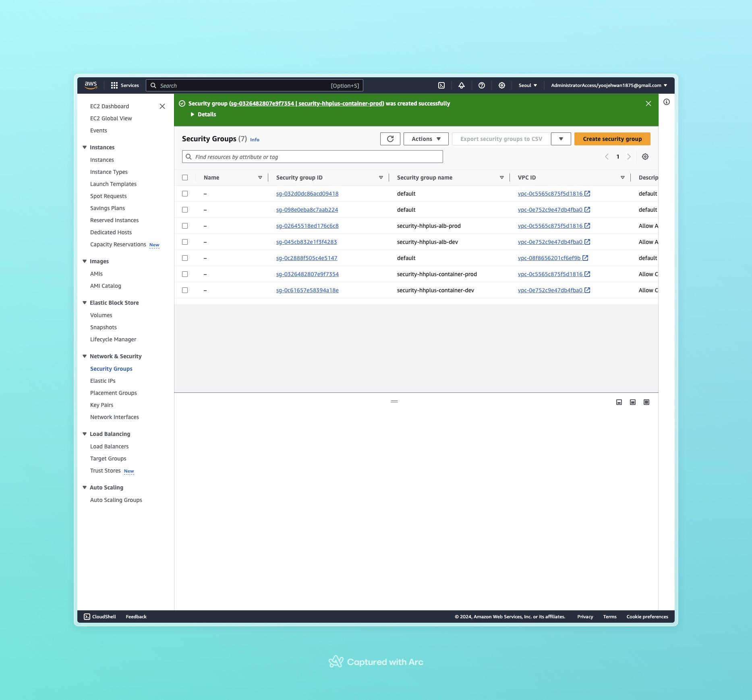Sort by VPC ID column arrow
Viewport: 752px width, 700px height.
pos(623,178)
